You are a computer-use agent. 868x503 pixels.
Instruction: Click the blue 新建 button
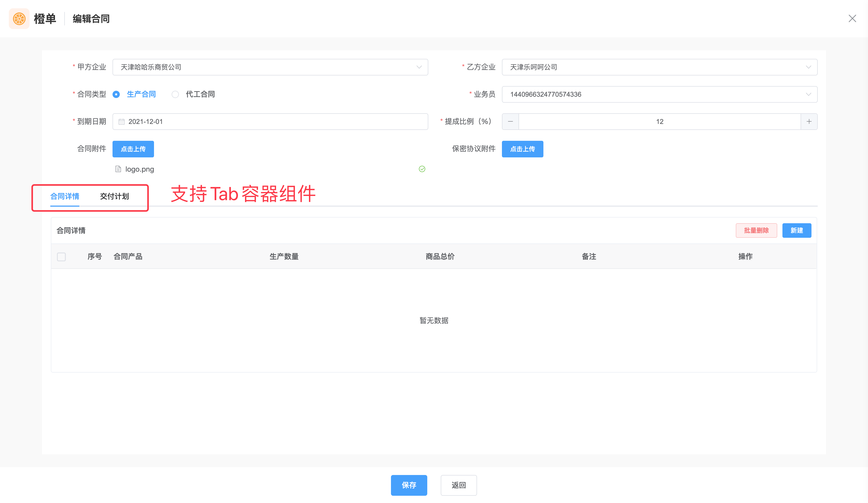tap(796, 230)
